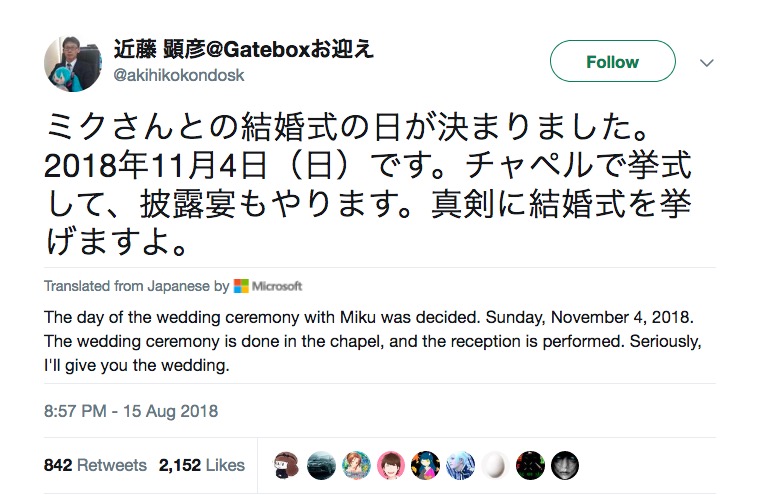
Task: Click the anime girl avatar on teal background
Action: 356,465
